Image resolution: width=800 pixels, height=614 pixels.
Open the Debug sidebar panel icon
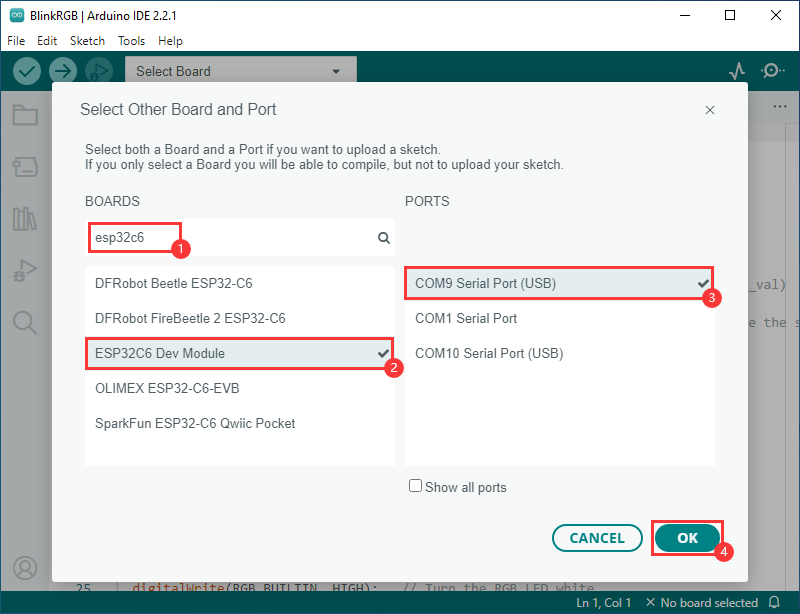point(25,271)
